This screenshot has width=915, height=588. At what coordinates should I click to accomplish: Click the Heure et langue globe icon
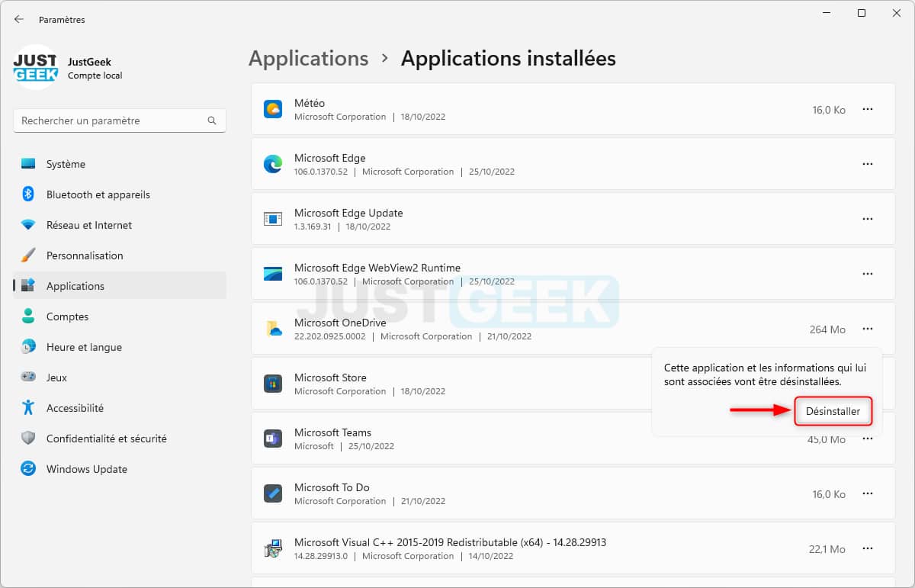[x=28, y=347]
